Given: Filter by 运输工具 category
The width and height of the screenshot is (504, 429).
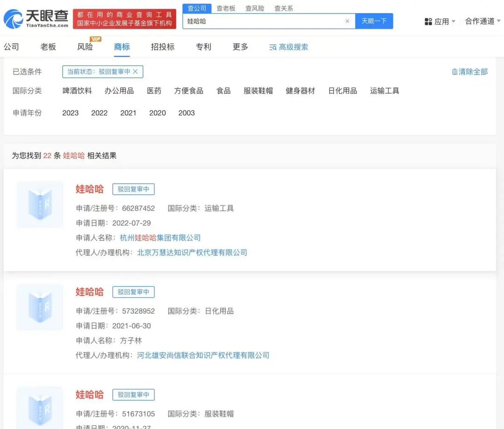Looking at the screenshot, I should (x=385, y=91).
